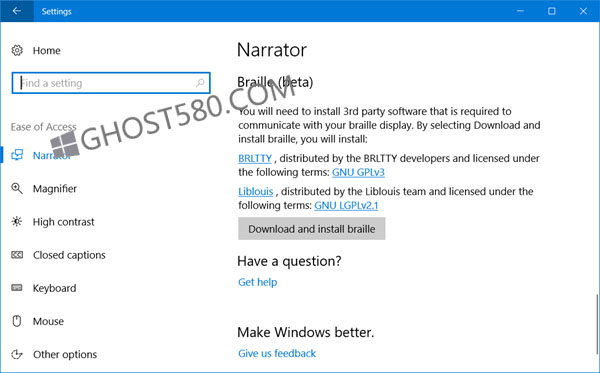Click the vertical scrollbar thumb
The width and height of the screenshot is (600, 373).
(597, 324)
